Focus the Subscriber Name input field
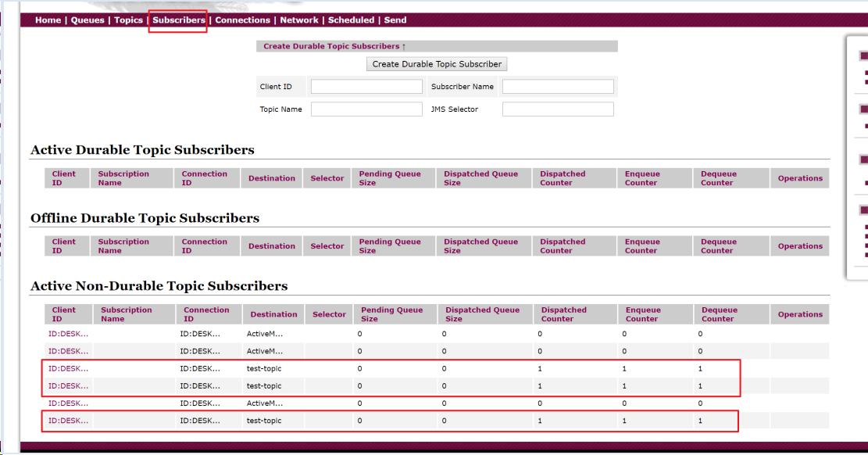 pos(558,87)
